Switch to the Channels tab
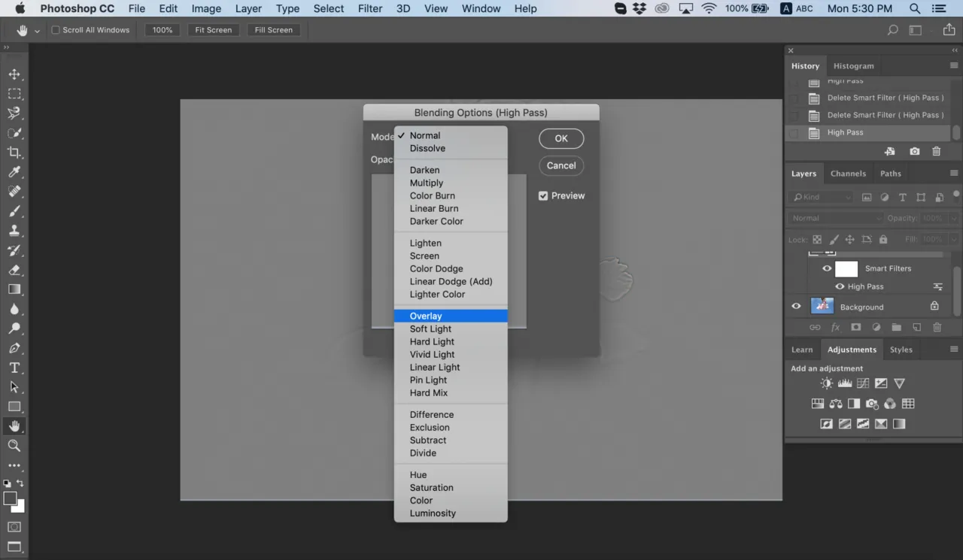Screen dimensions: 963x560 click(x=849, y=173)
